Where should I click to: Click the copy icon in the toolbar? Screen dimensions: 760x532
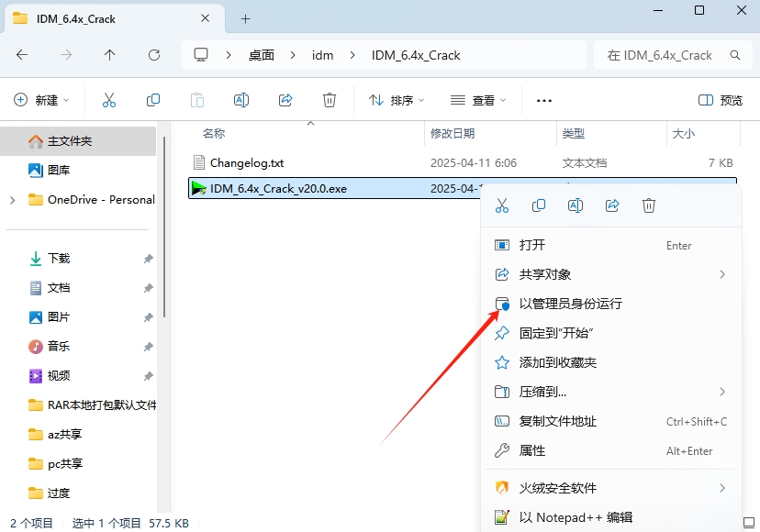pyautogui.click(x=153, y=100)
